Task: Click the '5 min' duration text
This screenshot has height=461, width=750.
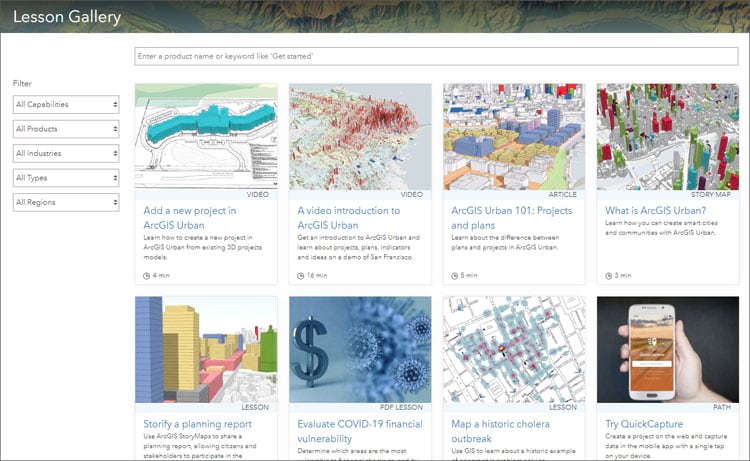Action: [469, 275]
